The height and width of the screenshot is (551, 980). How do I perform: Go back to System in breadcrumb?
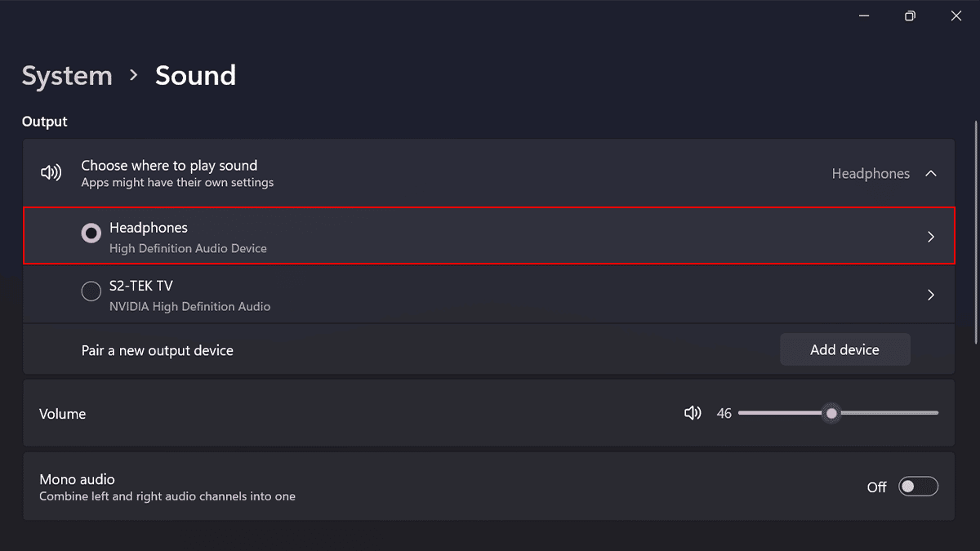click(x=67, y=76)
